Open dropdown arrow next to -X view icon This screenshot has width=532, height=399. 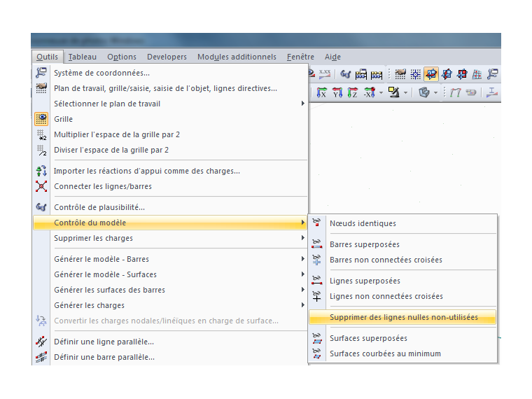[381, 92]
